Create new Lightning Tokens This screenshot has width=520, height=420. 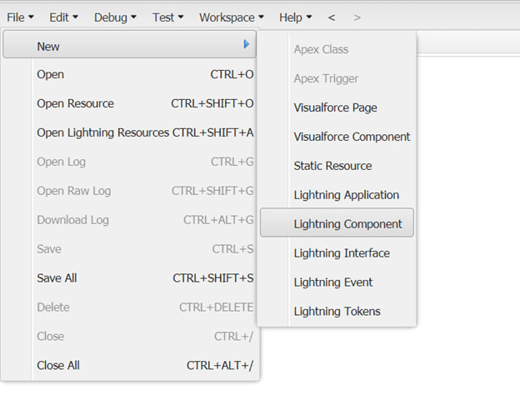point(337,311)
